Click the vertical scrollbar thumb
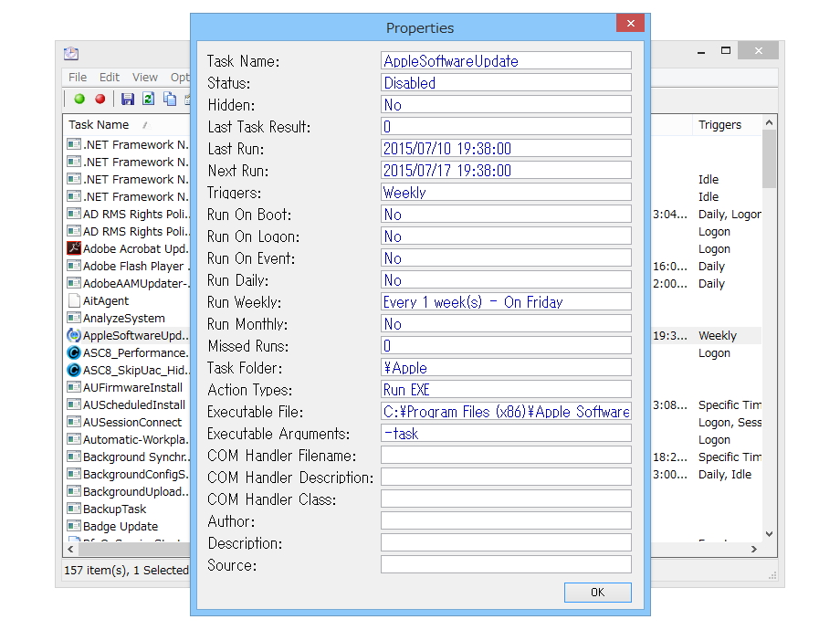Viewport: 840px width, 630px height. click(x=770, y=159)
